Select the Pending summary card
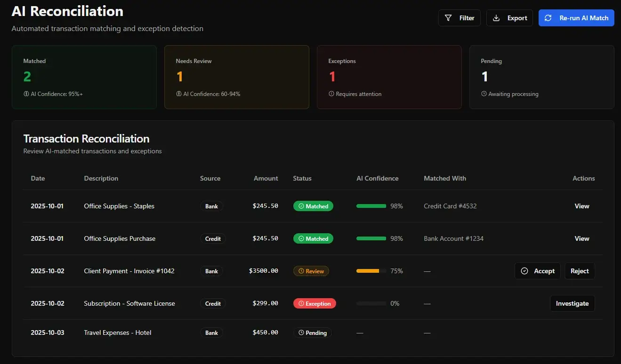Viewport: 621px width, 364px height. point(541,77)
